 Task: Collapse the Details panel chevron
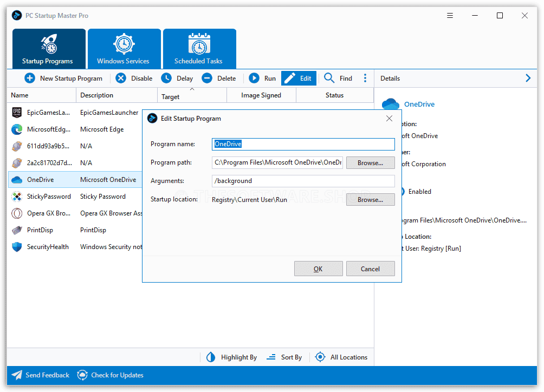click(x=528, y=79)
